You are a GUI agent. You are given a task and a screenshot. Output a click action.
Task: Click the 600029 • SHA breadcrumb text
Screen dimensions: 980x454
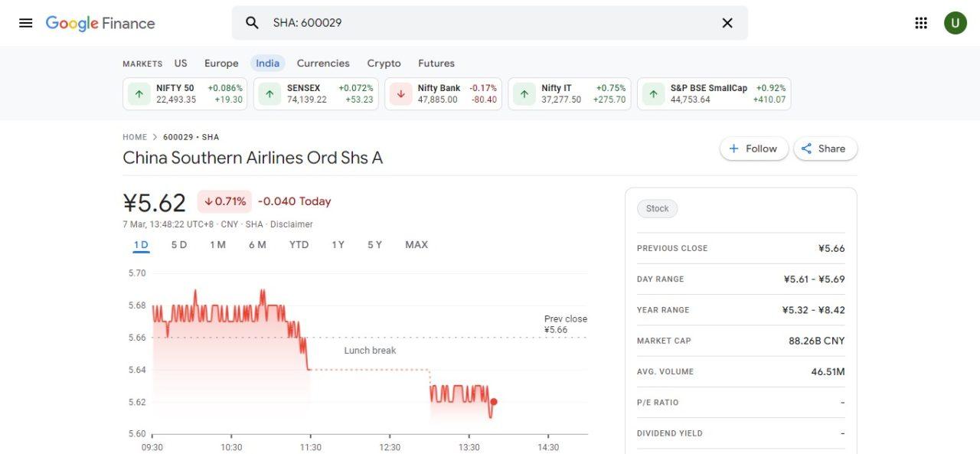pyautogui.click(x=191, y=137)
